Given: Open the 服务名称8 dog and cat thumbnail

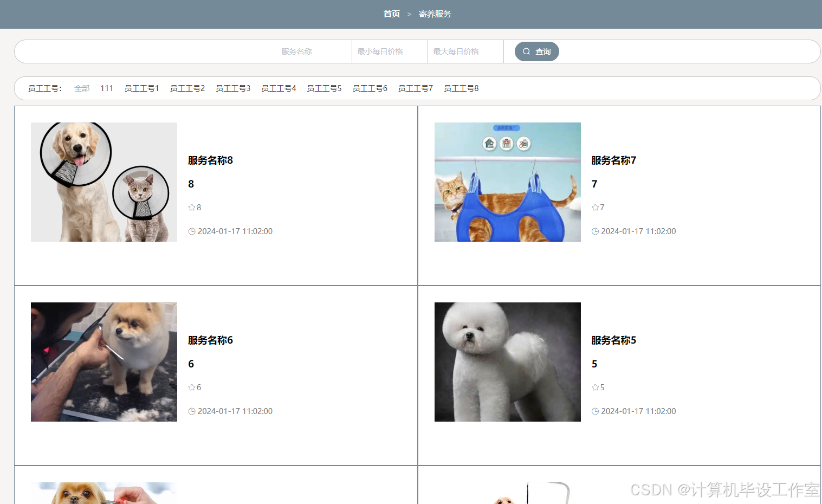Looking at the screenshot, I should pyautogui.click(x=104, y=182).
